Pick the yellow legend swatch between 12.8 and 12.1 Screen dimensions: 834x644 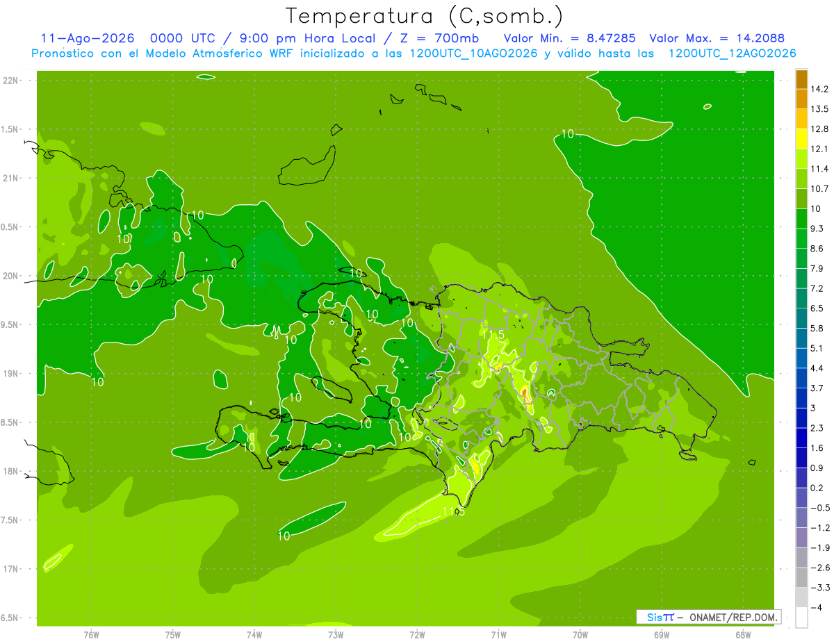801,139
